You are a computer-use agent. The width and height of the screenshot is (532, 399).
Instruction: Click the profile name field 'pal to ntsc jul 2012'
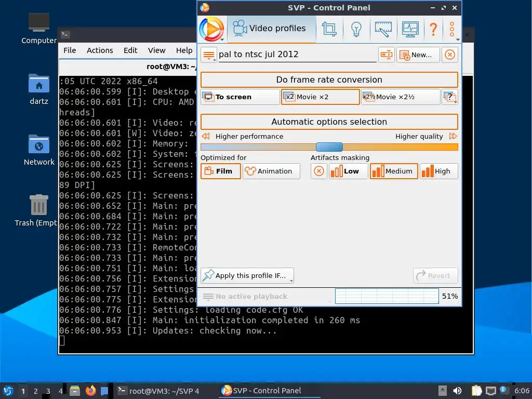(x=297, y=54)
